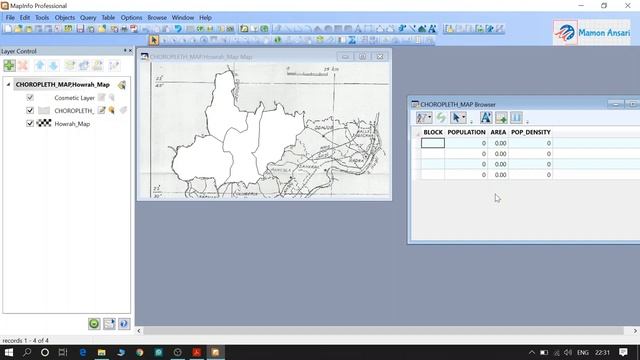Image resolution: width=640 pixels, height=360 pixels.
Task: Move layer up with blue up arrow
Action: pos(40,65)
